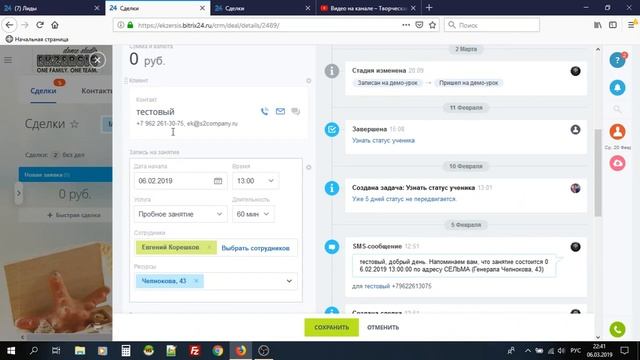Open search magnifier in right sidebar
Viewport: 640px width, 360px height.
click(x=617, y=109)
